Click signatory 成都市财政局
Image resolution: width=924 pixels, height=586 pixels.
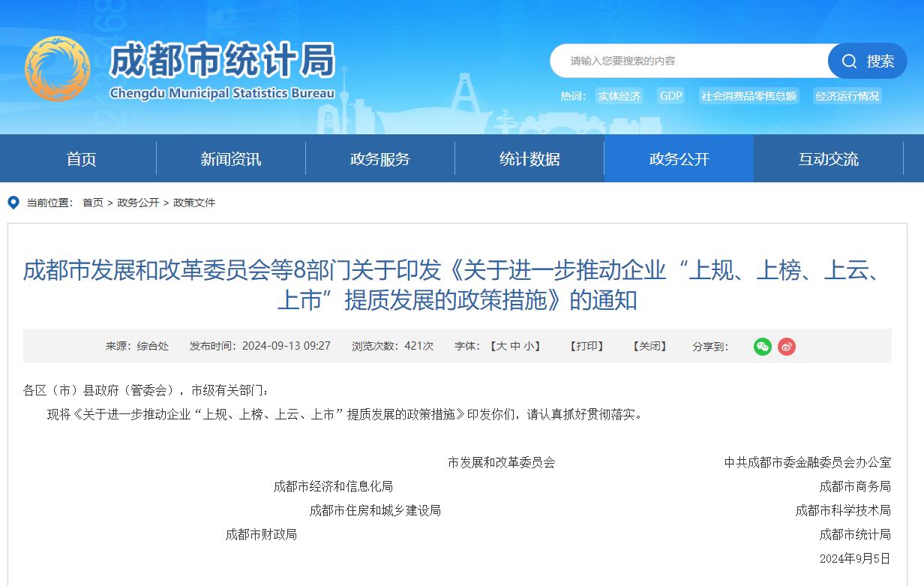point(261,535)
